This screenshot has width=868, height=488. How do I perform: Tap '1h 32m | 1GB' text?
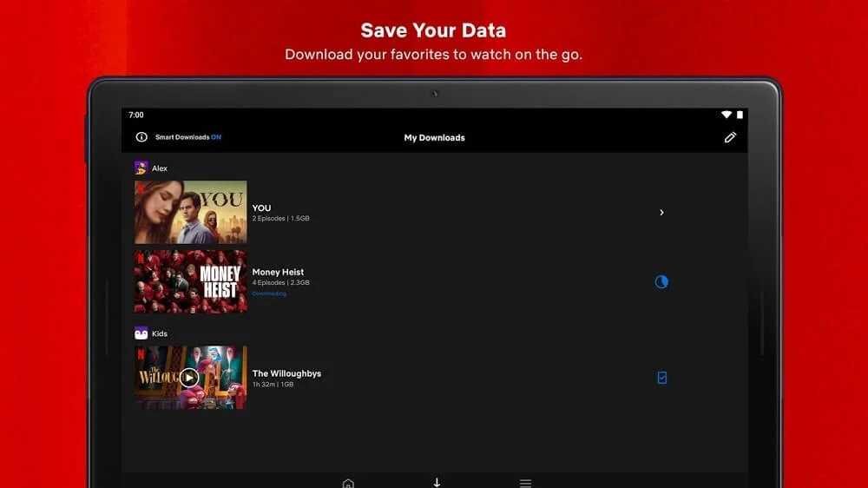tap(273, 384)
